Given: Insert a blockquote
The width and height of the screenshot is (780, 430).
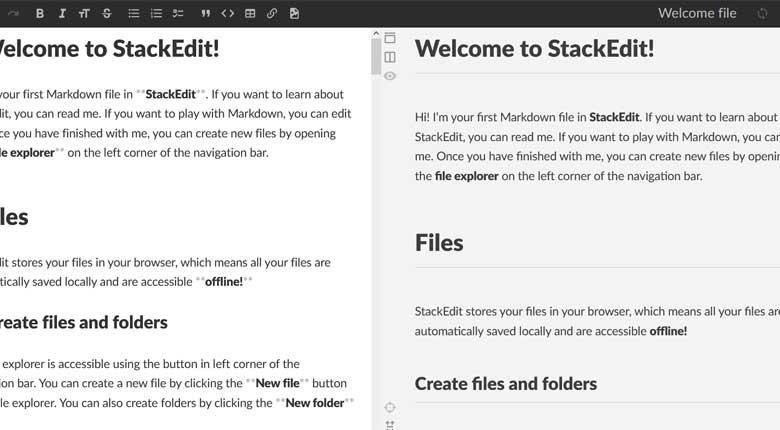Looking at the screenshot, I should coord(205,13).
